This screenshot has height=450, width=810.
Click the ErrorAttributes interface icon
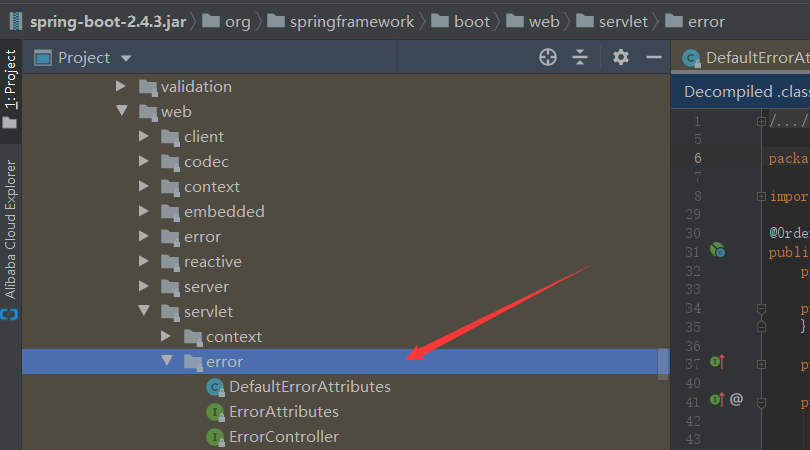point(215,412)
